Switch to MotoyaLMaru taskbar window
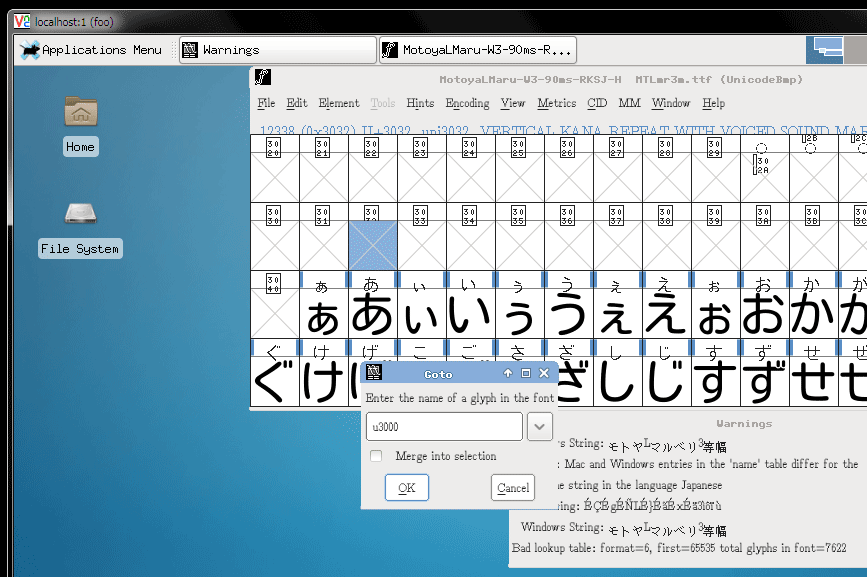This screenshot has width=867, height=577. tap(478, 50)
